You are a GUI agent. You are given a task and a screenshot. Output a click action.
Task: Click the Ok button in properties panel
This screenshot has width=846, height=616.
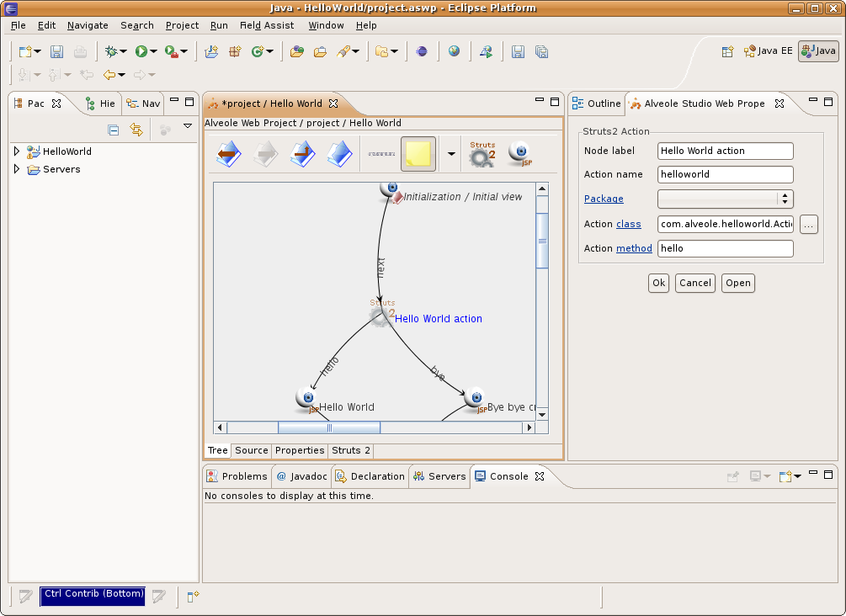[x=658, y=283]
